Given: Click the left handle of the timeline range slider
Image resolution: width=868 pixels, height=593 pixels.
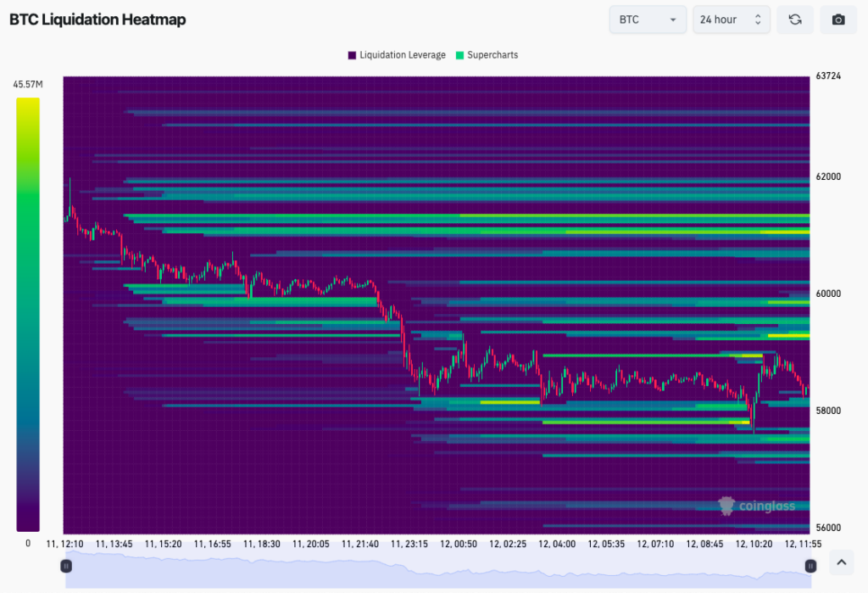Looking at the screenshot, I should [x=65, y=566].
